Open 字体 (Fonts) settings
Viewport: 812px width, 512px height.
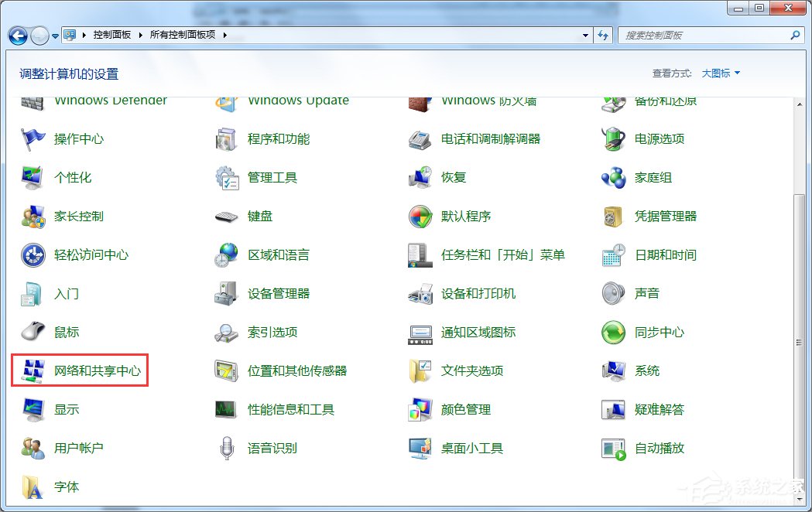coord(65,486)
